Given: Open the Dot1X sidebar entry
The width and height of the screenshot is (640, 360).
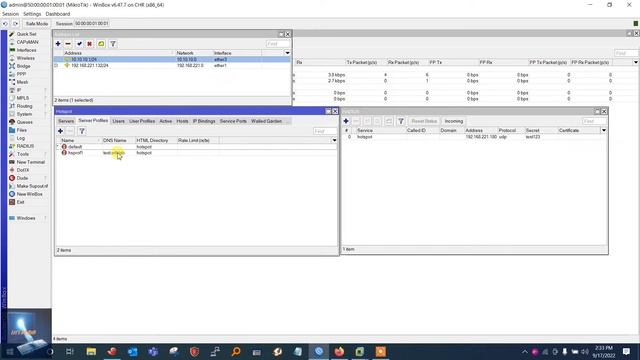Looking at the screenshot, I should click(23, 170).
